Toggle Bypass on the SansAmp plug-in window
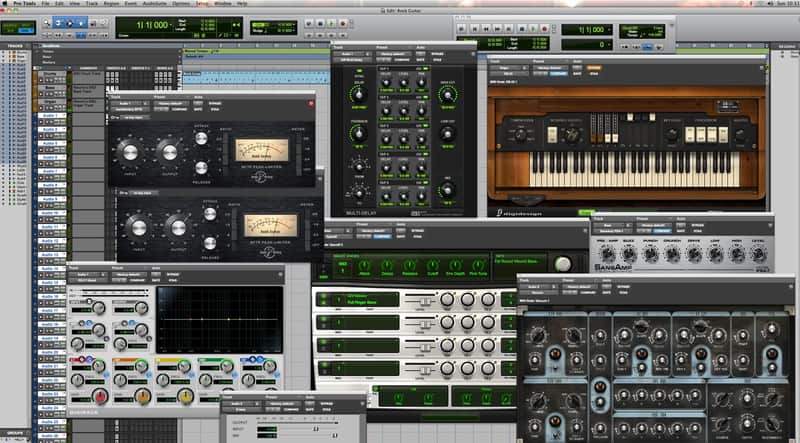 pyautogui.click(x=696, y=225)
